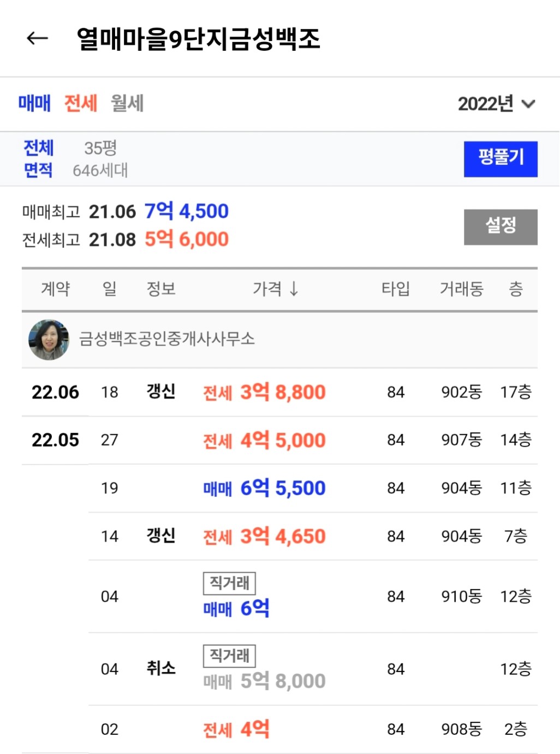Toggle the 매매 filter
Viewport: 560px width, 754px height.
click(x=34, y=103)
